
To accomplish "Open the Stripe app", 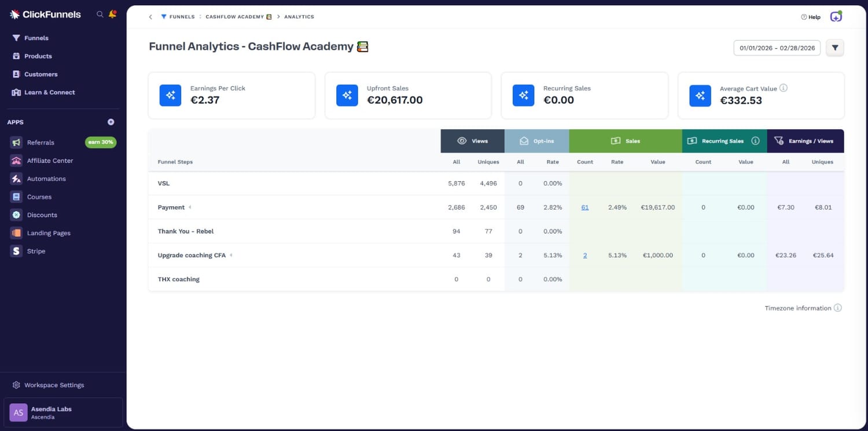I will (36, 251).
